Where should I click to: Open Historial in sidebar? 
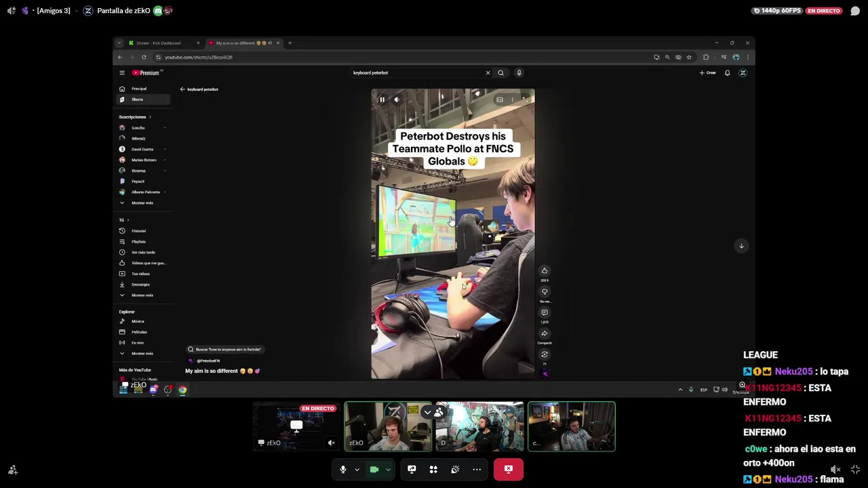(x=142, y=231)
